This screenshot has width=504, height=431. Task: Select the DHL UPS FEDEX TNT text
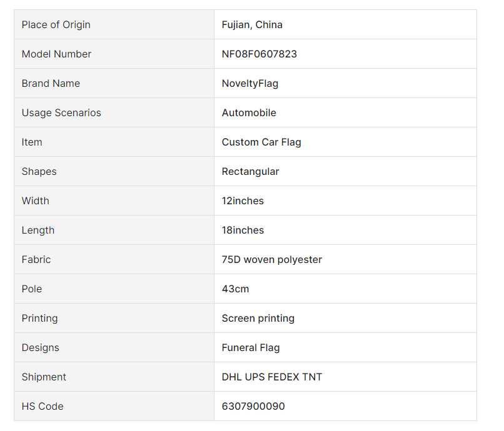(272, 377)
